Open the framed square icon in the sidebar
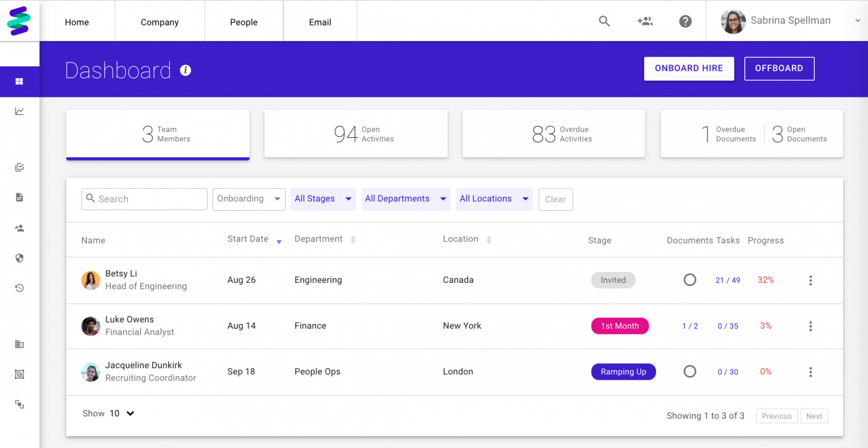The height and width of the screenshot is (448, 868). 19,374
